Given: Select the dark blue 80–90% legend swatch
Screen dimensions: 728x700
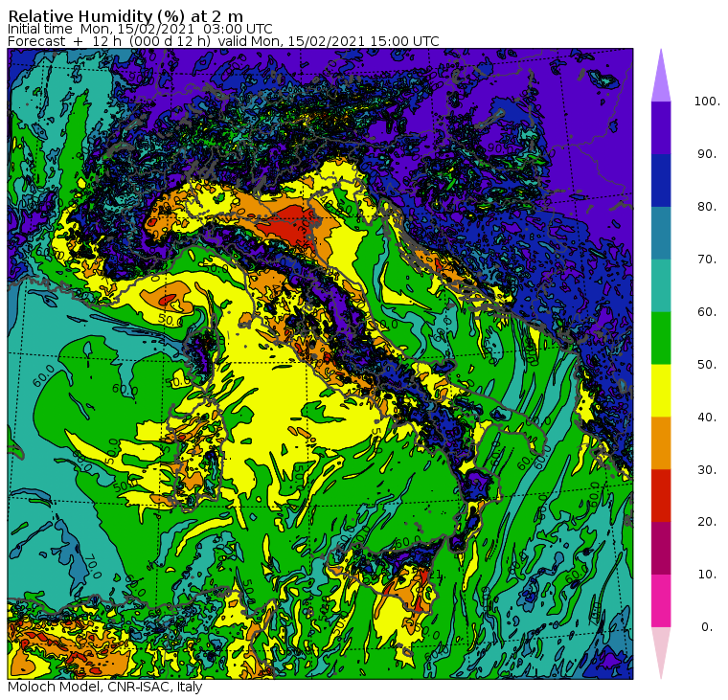Looking at the screenshot, I should [x=661, y=180].
